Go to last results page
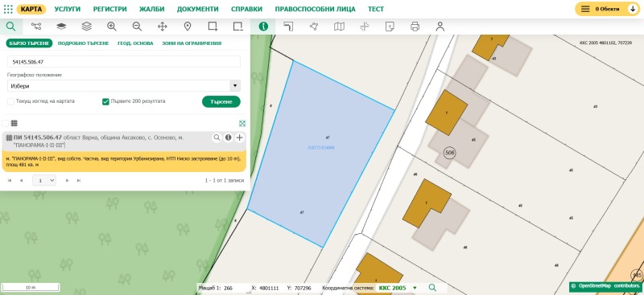 (x=79, y=180)
